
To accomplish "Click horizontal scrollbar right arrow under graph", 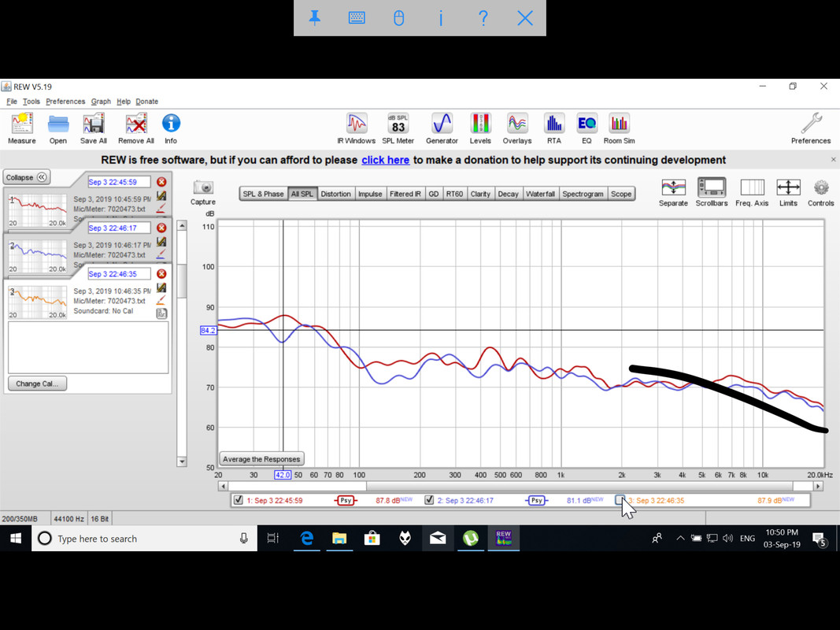I will coord(817,487).
